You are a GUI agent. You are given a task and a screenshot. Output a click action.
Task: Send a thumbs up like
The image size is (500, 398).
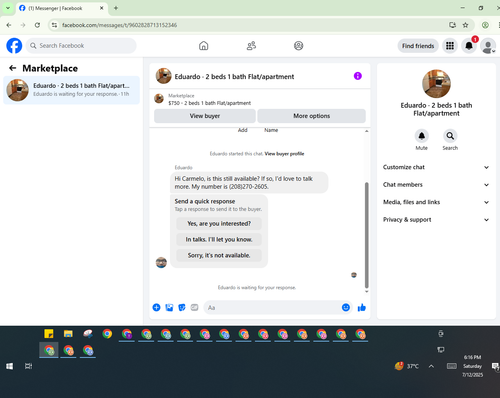click(x=362, y=307)
